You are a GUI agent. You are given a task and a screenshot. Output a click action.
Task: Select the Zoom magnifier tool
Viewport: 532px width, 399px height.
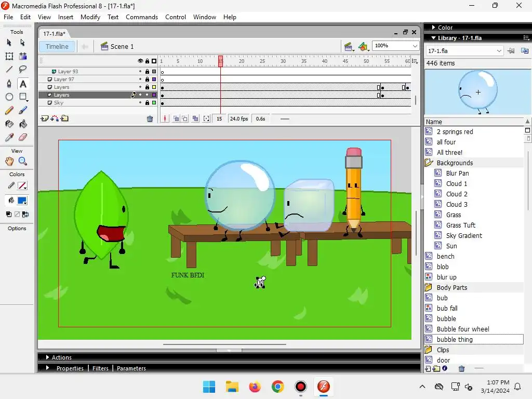(23, 161)
